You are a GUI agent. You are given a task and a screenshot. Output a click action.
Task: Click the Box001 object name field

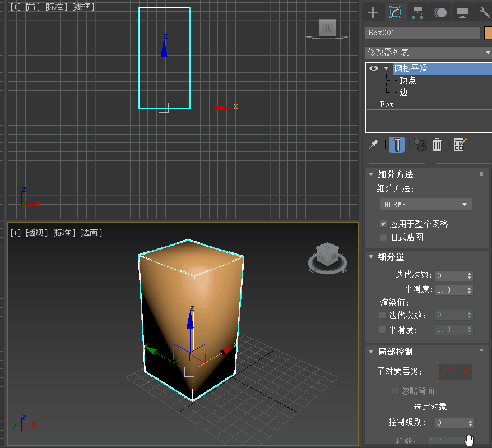pyautogui.click(x=423, y=33)
